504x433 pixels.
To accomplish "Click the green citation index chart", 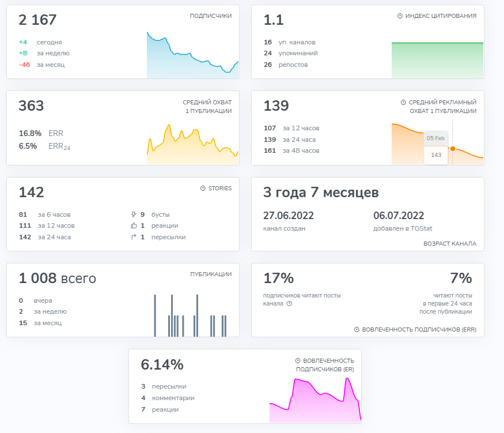I will (437, 60).
